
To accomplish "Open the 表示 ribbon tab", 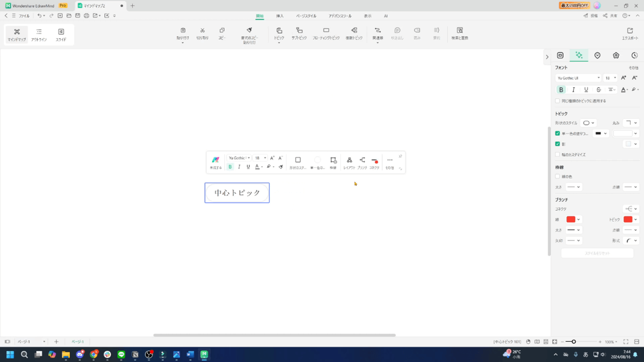I will pyautogui.click(x=368, y=16).
